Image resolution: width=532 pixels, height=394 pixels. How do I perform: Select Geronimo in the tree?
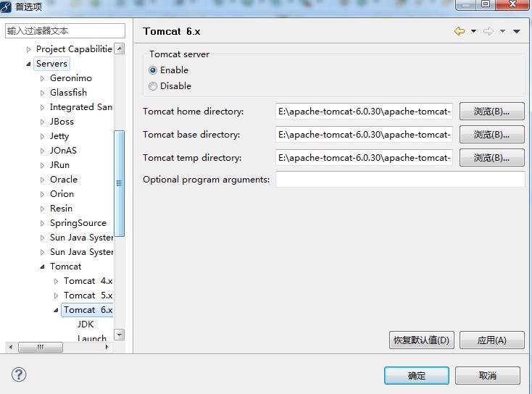71,78
